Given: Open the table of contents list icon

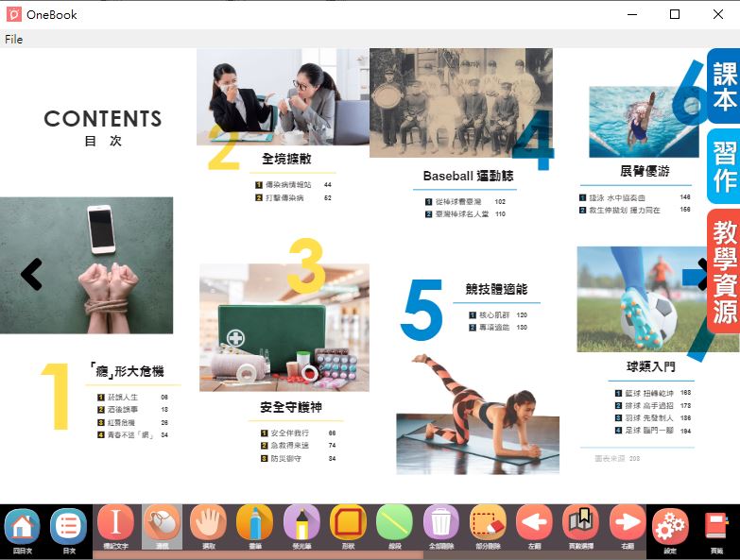Looking at the screenshot, I should coord(69,526).
